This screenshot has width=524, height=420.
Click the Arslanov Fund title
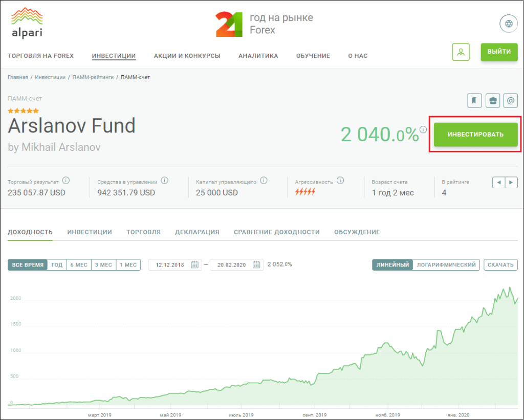pos(72,126)
